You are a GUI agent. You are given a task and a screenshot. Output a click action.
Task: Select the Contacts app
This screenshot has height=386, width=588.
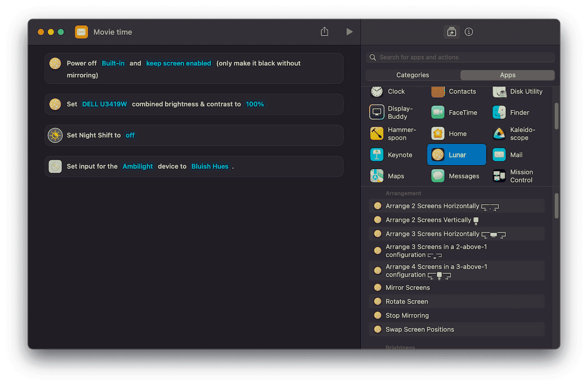point(453,91)
